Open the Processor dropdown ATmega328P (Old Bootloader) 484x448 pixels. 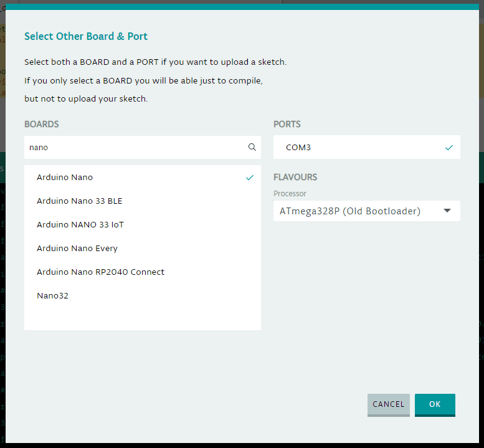click(x=366, y=211)
